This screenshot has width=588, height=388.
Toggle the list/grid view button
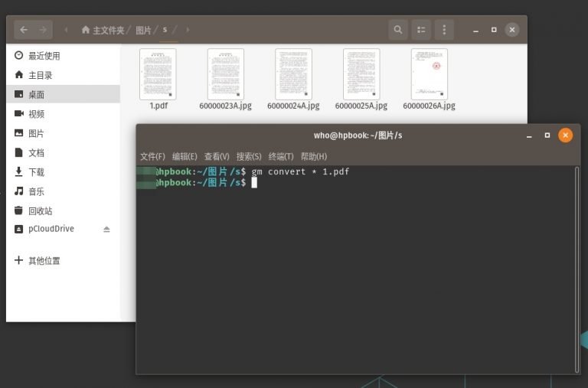[x=420, y=30]
